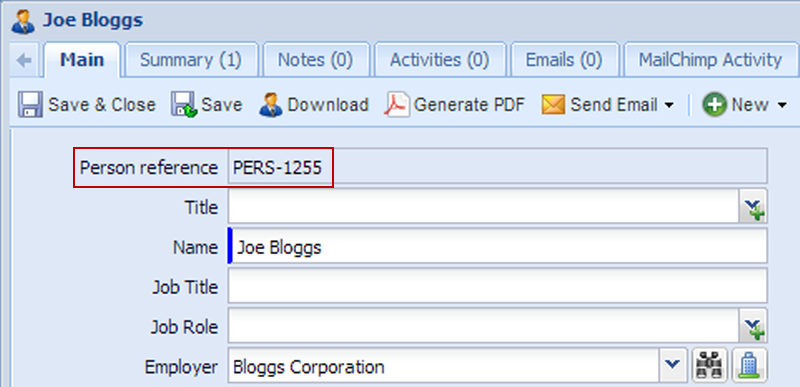Click the Name field containing Joe Bloggs
Screen dimensions: 800x387
pyautogui.click(x=497, y=247)
